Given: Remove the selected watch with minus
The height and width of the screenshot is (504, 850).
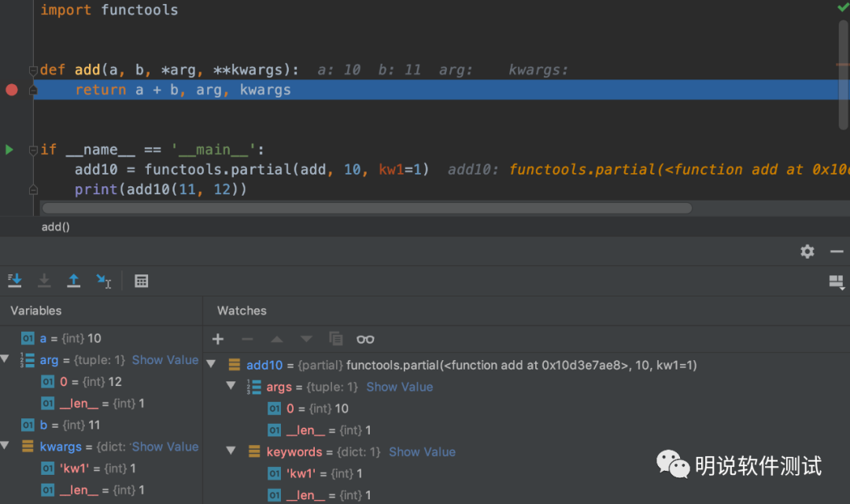Looking at the screenshot, I should [x=247, y=340].
